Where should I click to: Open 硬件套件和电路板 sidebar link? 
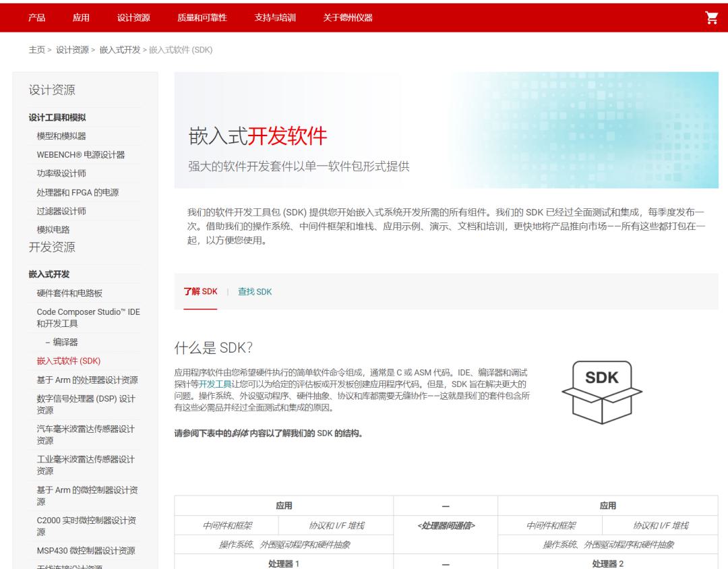69,293
